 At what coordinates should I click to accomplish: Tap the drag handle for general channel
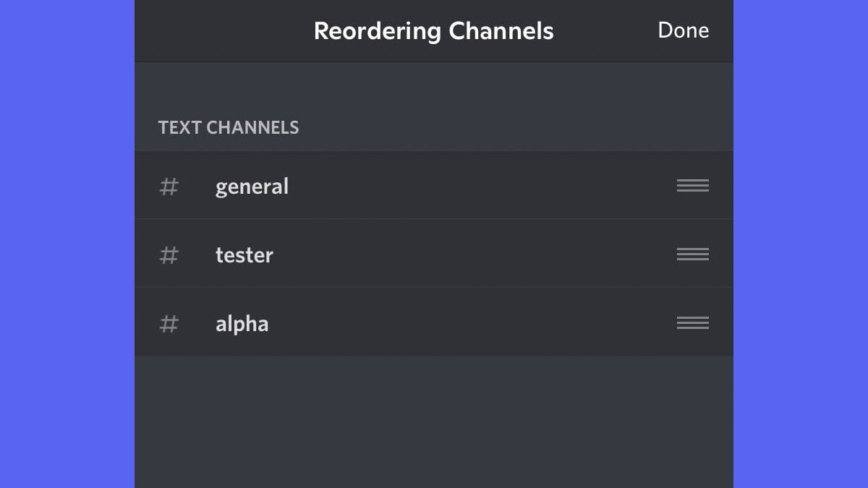692,186
